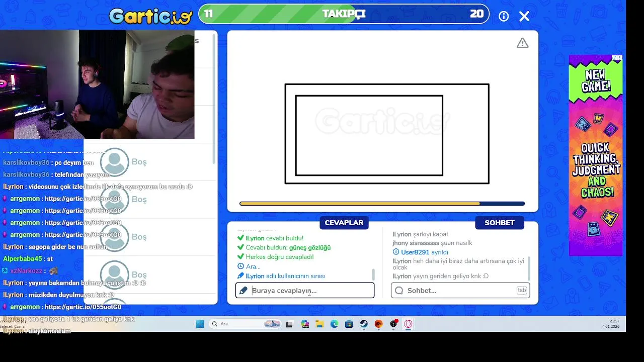This screenshot has width=644, height=362.
Task: Open the 'New Game!' ad banner
Action: pos(596,156)
